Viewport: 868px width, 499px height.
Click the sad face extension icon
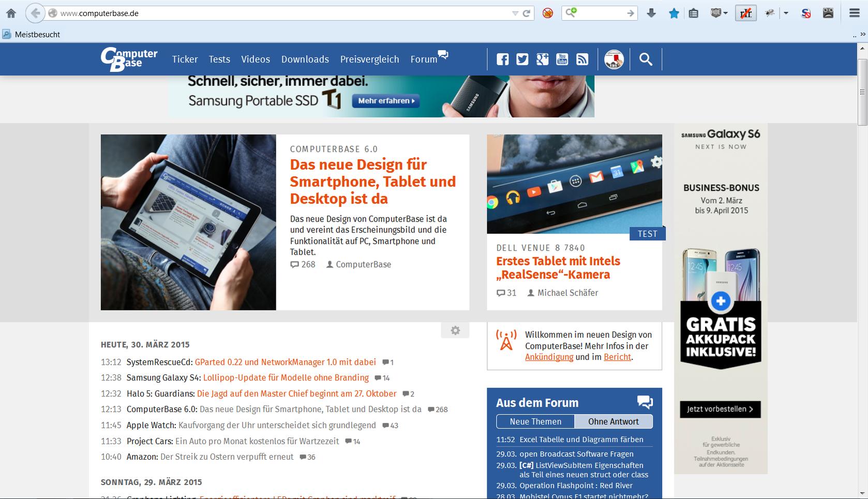(x=828, y=13)
